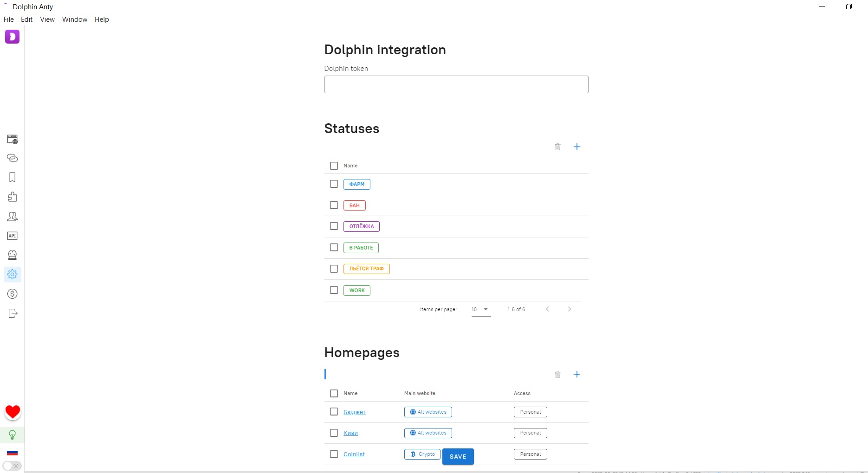The height and width of the screenshot is (473, 868).
Task: Open the Help menu
Action: click(102, 19)
